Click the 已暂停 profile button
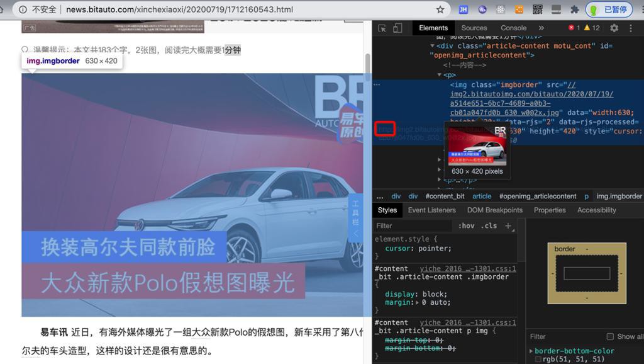Screen dimensions: 644x364 pos(609,9)
